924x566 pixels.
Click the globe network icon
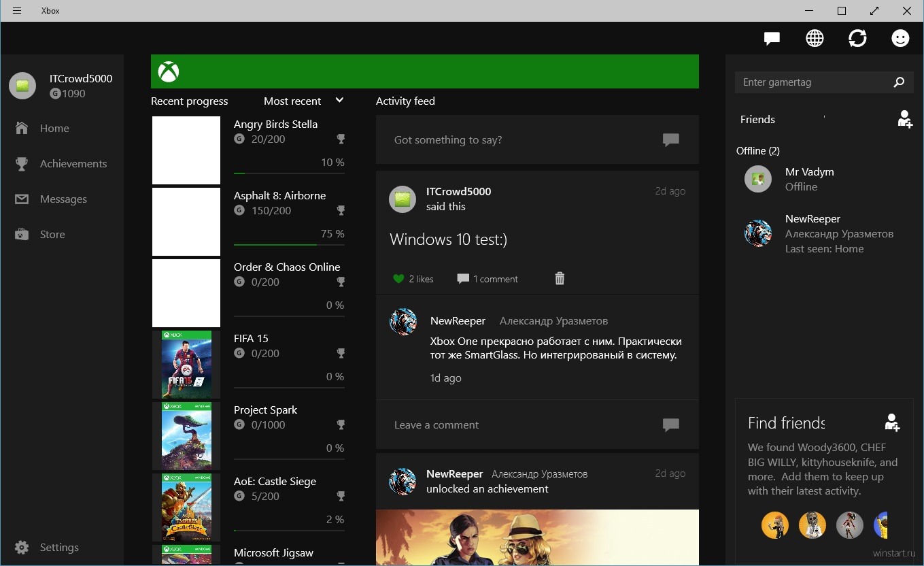coord(815,39)
